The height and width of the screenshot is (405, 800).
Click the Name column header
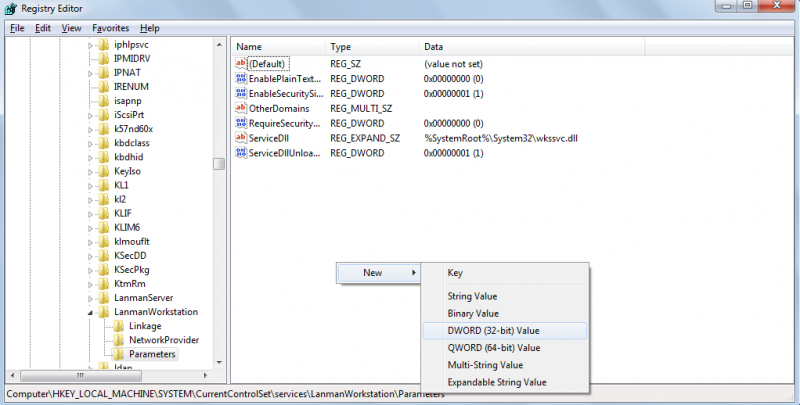[279, 47]
